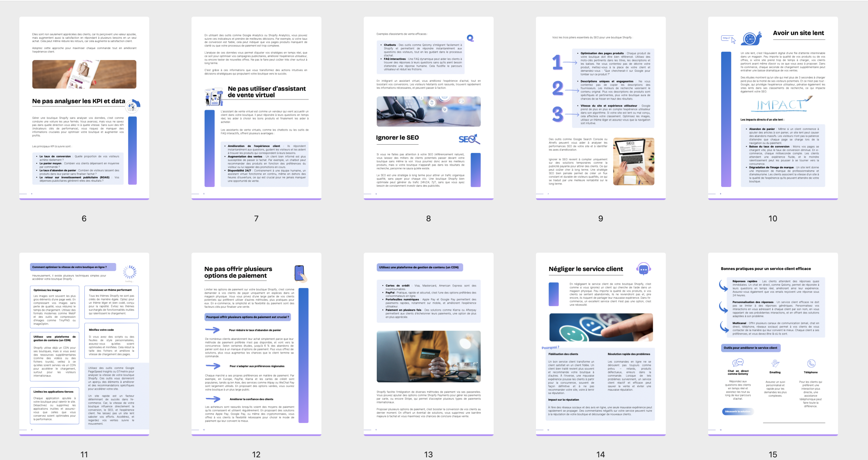Click the virtual assistant illustration on page 7
868x460 pixels.
(214, 96)
